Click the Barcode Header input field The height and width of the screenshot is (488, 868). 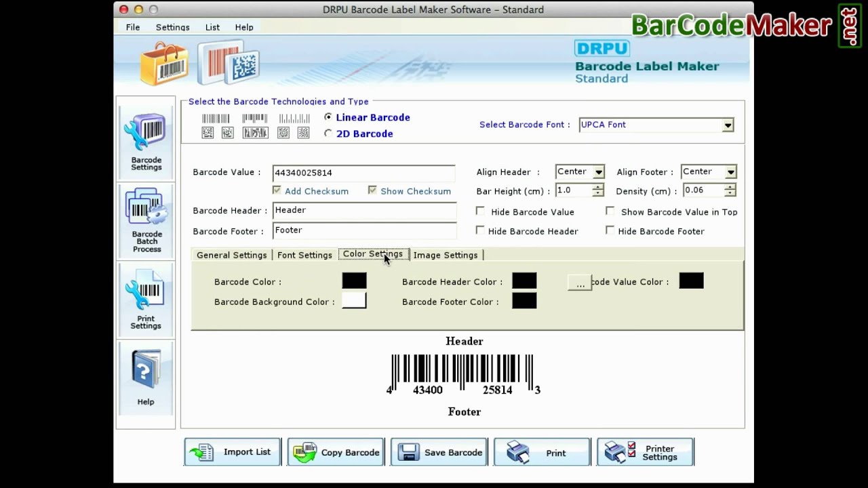coord(364,211)
